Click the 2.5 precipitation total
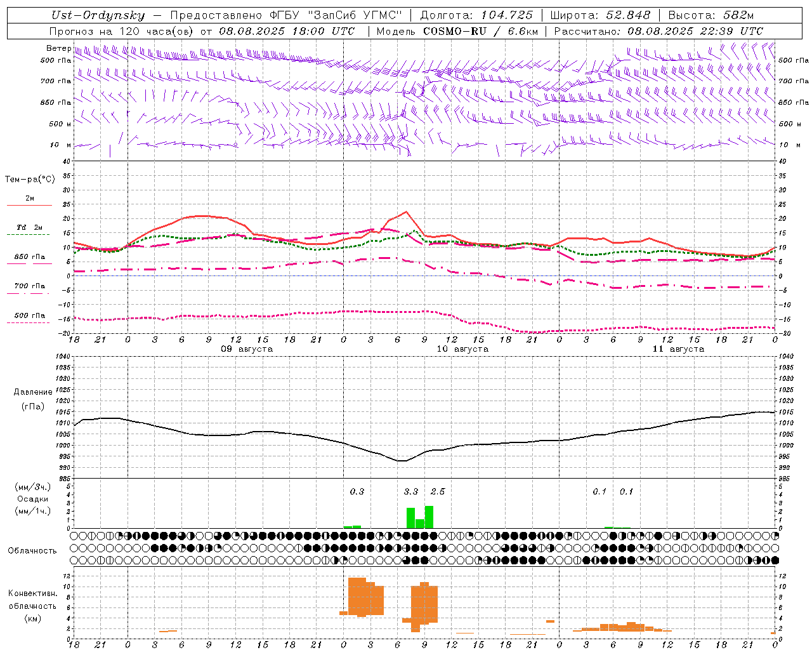The height and width of the screenshot is (650, 812). click(438, 491)
